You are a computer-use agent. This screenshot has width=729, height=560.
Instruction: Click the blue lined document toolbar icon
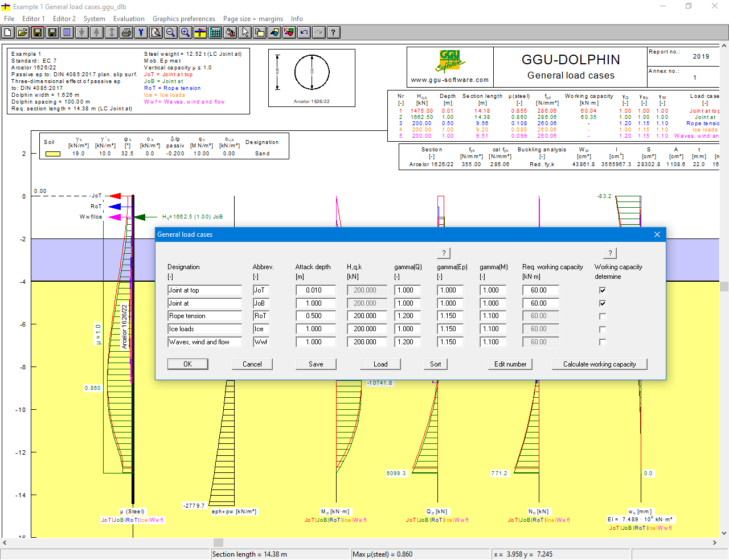click(67, 32)
